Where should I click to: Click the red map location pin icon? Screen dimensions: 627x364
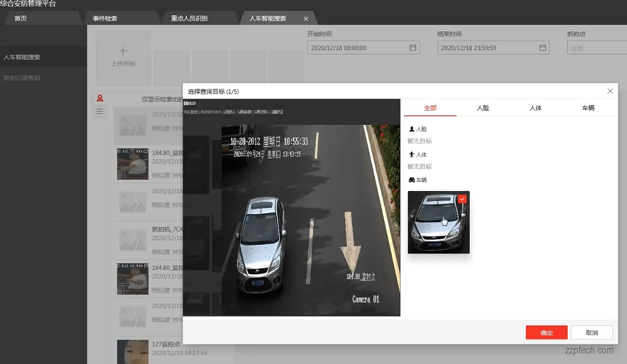100,98
